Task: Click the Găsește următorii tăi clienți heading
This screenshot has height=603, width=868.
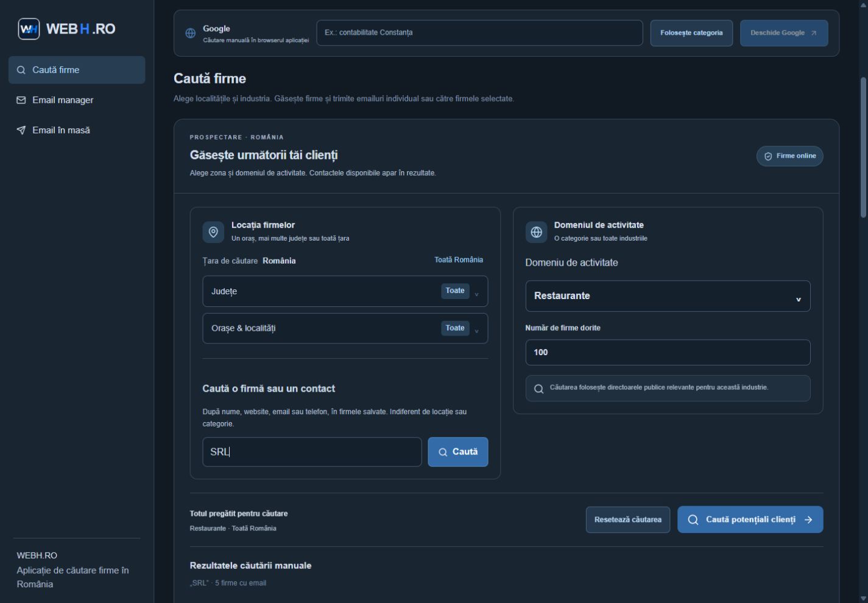Action: [264, 155]
